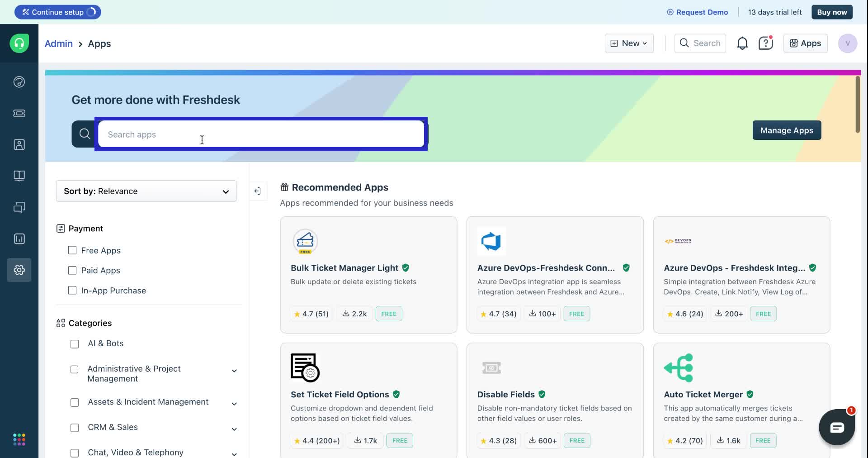
Task: Check the In-App Purchase filter
Action: click(x=72, y=290)
